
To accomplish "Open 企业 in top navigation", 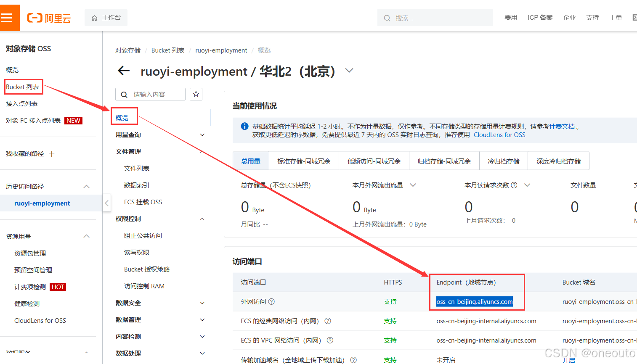I will pos(569,18).
